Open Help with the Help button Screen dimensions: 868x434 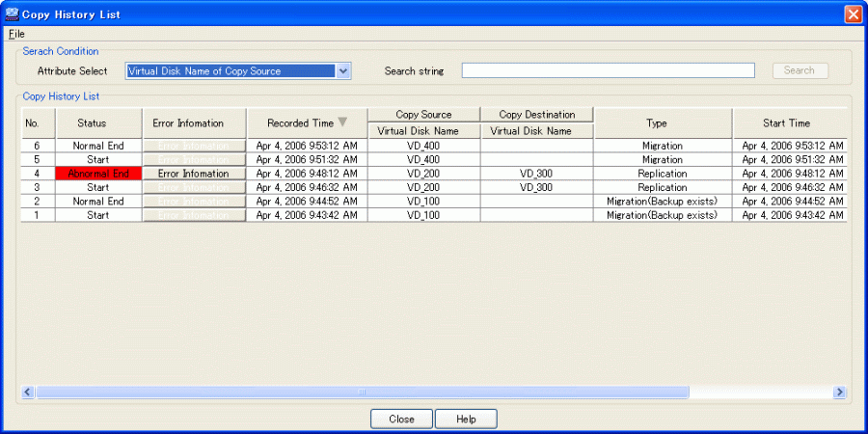click(466, 419)
